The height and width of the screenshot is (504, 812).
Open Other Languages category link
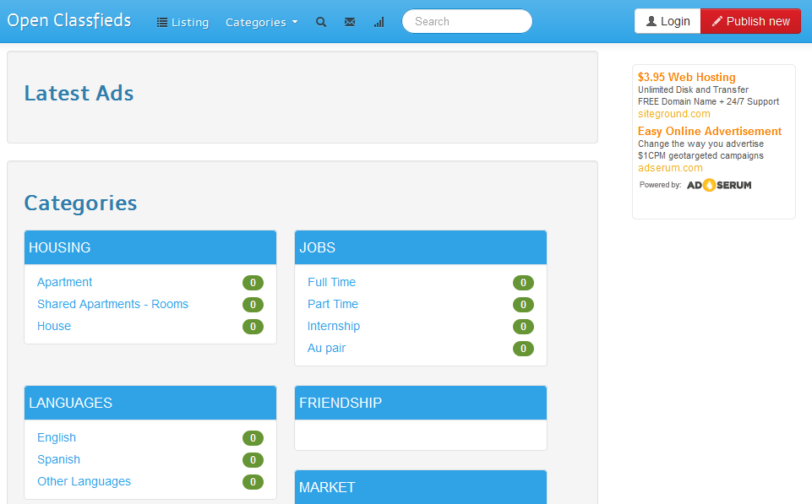click(x=84, y=481)
